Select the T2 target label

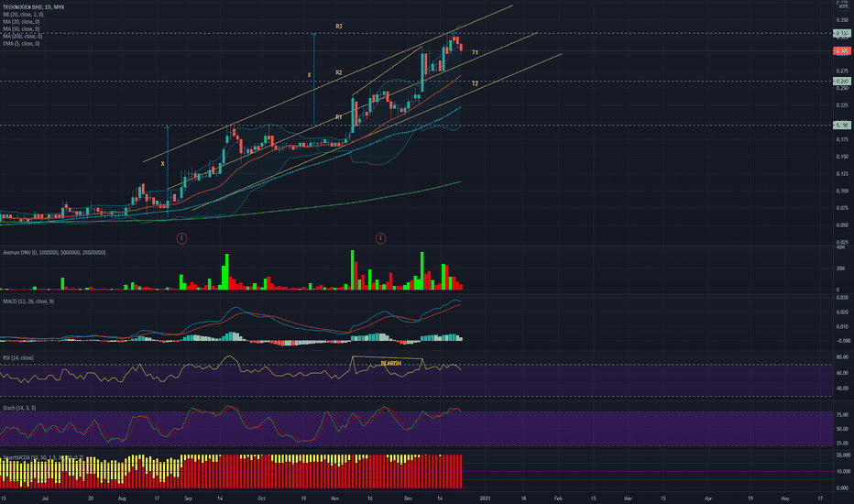pos(475,84)
